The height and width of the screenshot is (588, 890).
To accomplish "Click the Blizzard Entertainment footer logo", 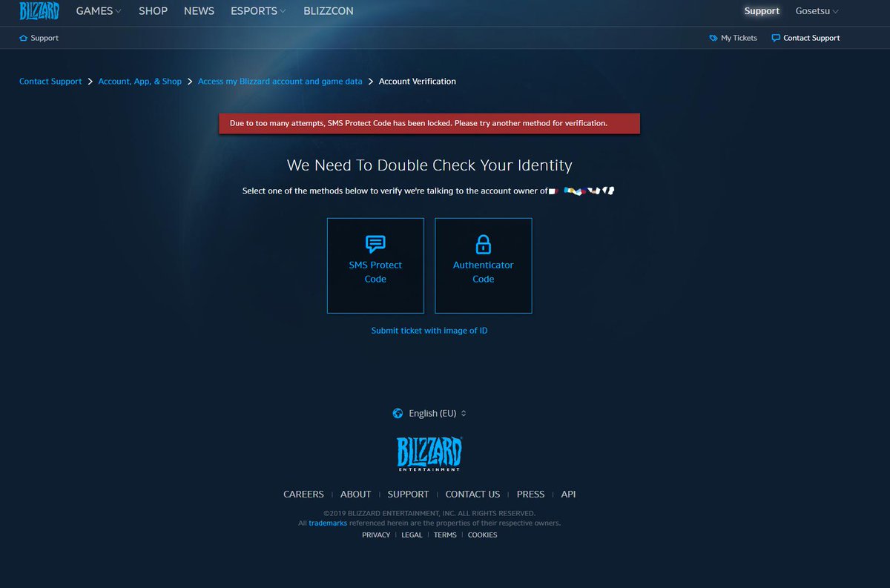I will click(429, 454).
